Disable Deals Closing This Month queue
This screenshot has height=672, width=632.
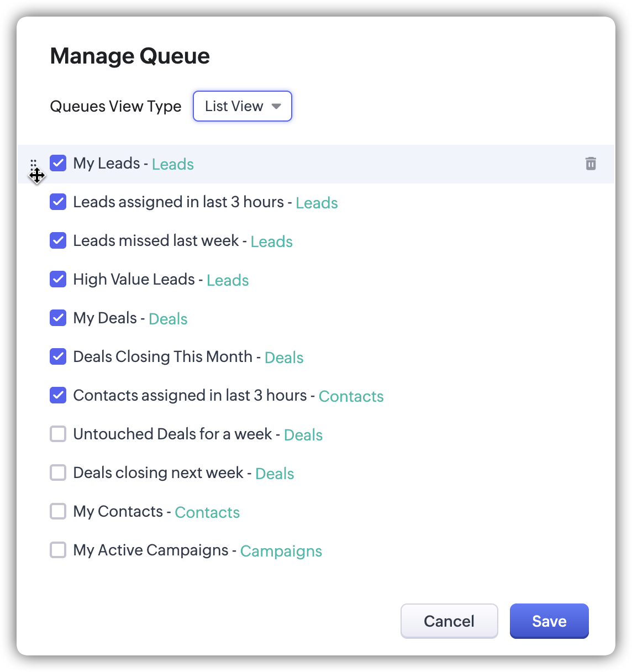click(x=58, y=356)
